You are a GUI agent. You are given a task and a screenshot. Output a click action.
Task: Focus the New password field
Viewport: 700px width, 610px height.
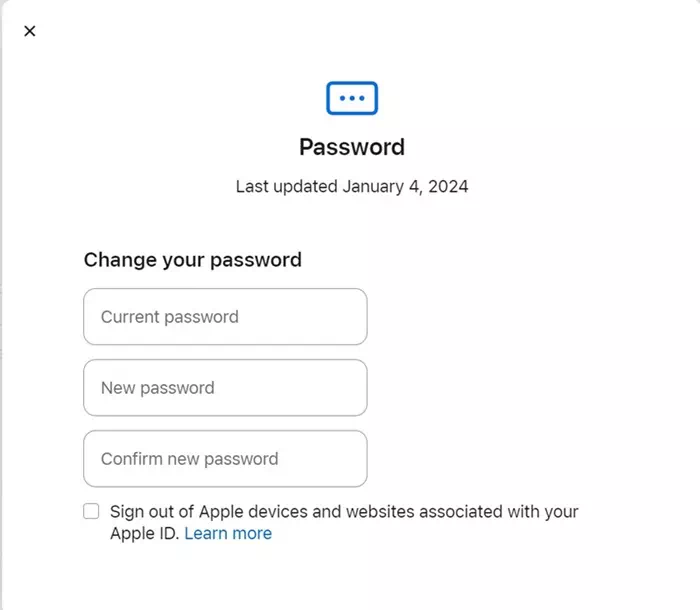(x=225, y=388)
